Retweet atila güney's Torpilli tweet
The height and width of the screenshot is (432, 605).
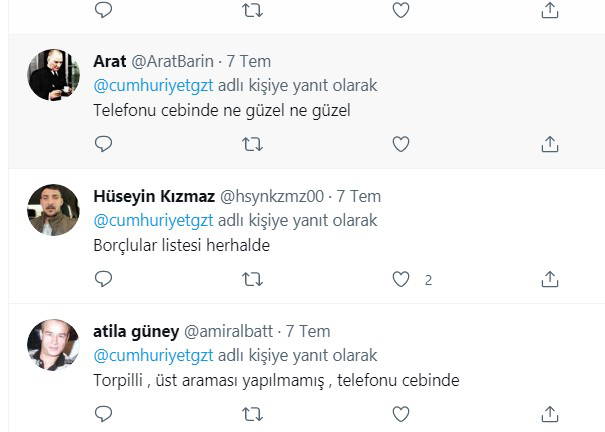point(252,413)
